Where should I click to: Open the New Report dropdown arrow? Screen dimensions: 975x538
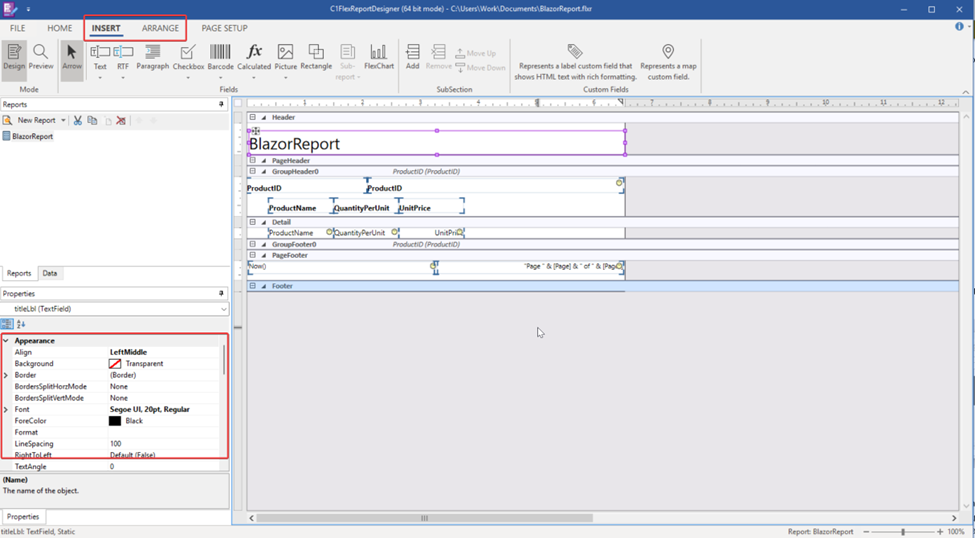(x=63, y=121)
